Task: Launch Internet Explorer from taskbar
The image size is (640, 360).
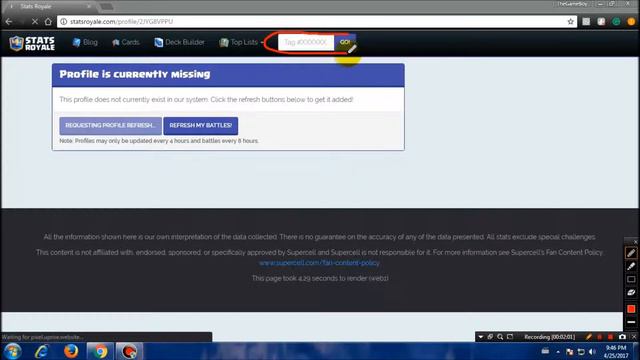Action: [42, 351]
